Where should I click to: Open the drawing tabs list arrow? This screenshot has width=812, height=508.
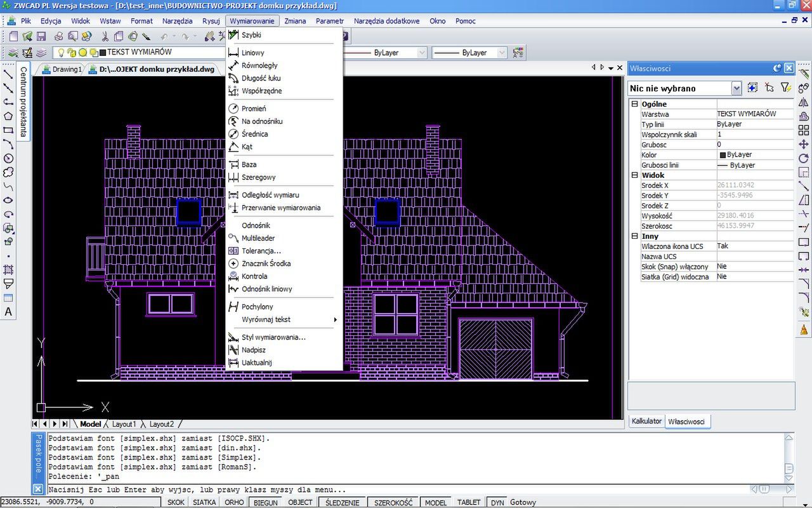[x=611, y=68]
